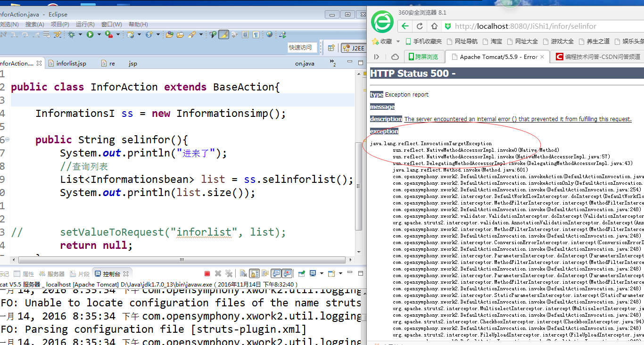
Task: Open the Run button dropdown arrow
Action: (x=99, y=34)
